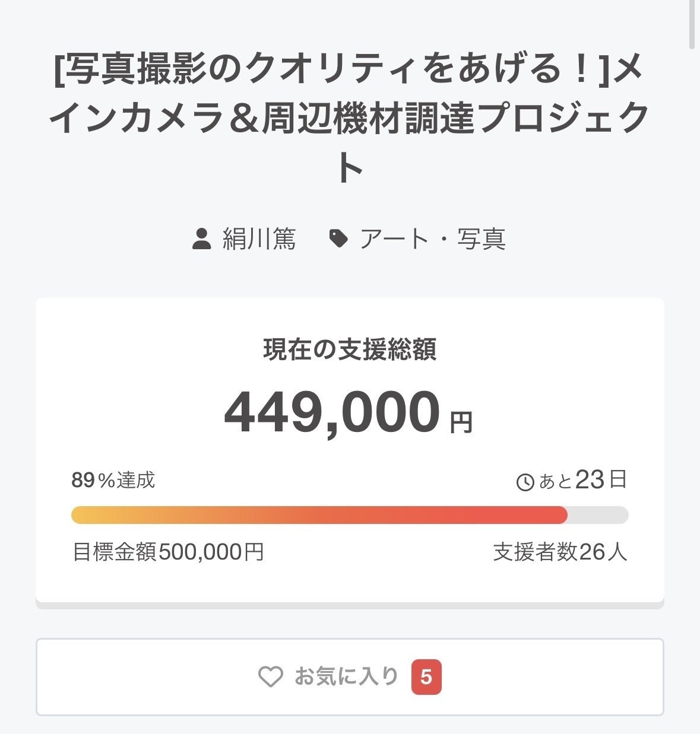The width and height of the screenshot is (700, 734).
Task: Click the あと23日 remaining days text
Action: click(x=583, y=480)
